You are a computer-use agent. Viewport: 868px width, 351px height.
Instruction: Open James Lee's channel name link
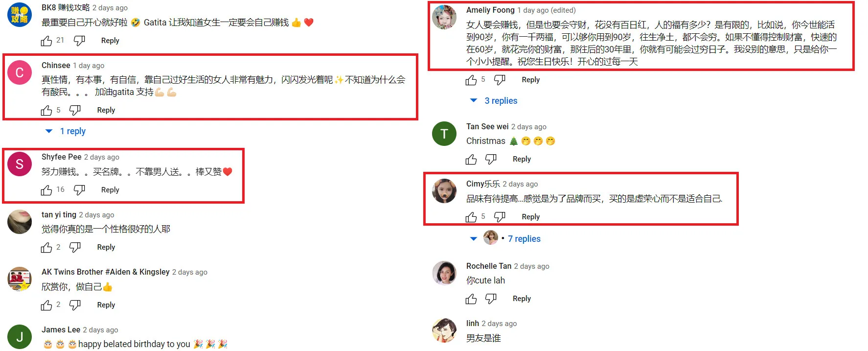pos(61,330)
